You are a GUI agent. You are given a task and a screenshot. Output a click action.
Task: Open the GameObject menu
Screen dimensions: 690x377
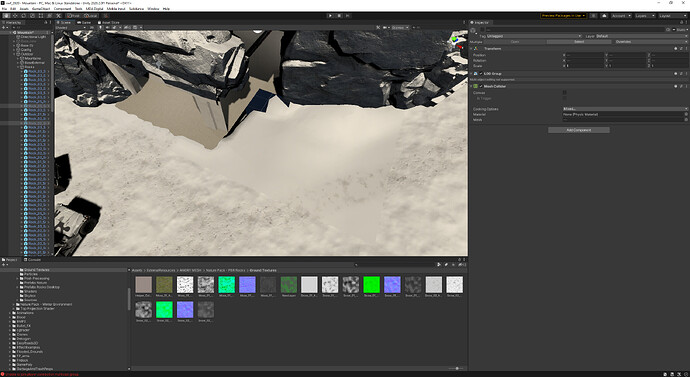(41, 9)
